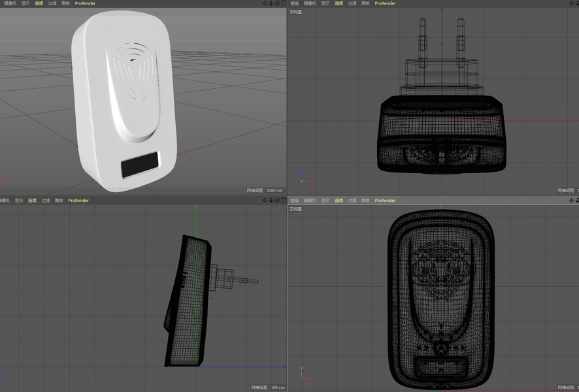Open ProRender menu in front viewport
Image resolution: width=579 pixels, height=392 pixels.
click(385, 201)
